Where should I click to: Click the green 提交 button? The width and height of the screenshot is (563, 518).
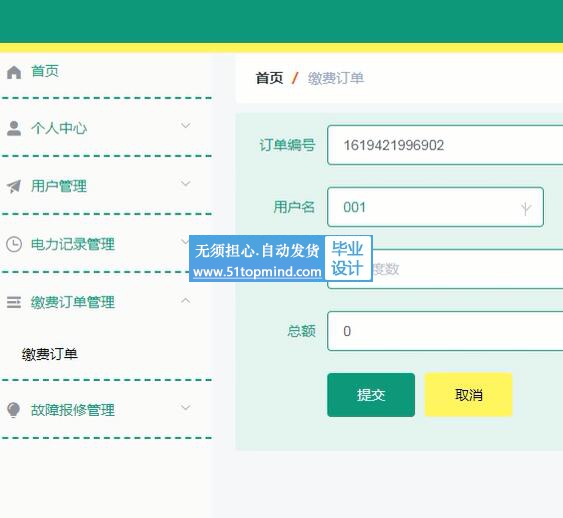[371, 395]
